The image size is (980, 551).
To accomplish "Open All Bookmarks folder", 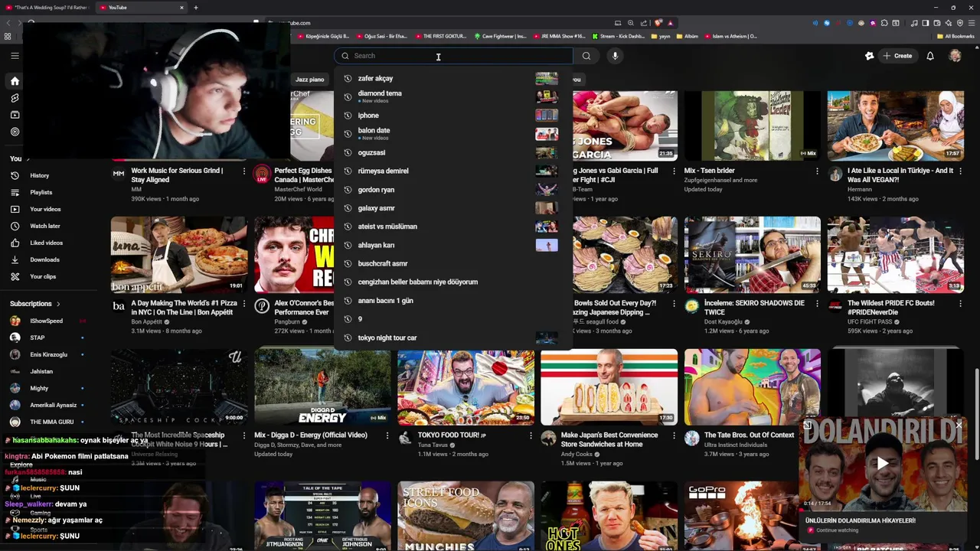I will coord(955,36).
